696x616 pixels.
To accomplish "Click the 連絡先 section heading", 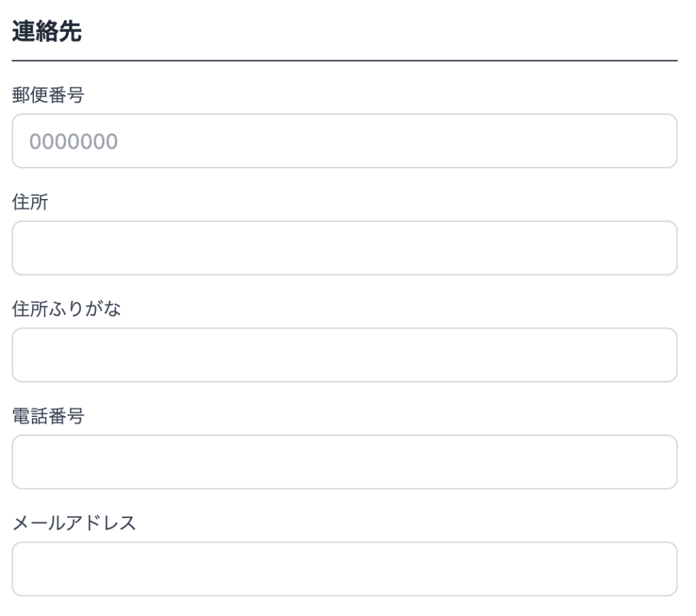I will [47, 33].
